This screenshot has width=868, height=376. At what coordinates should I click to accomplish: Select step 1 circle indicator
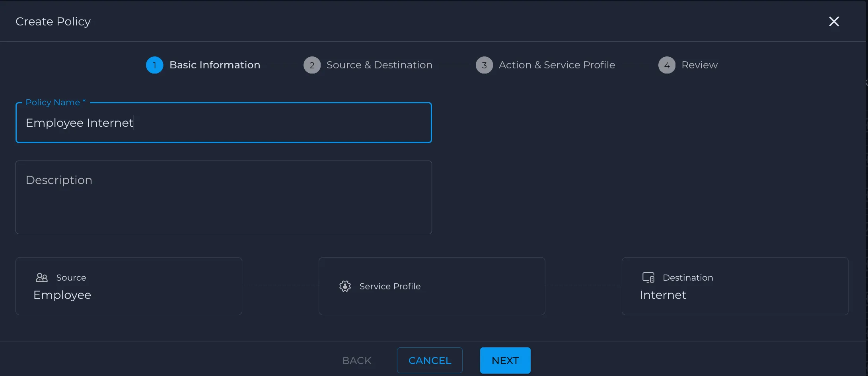[x=154, y=65]
